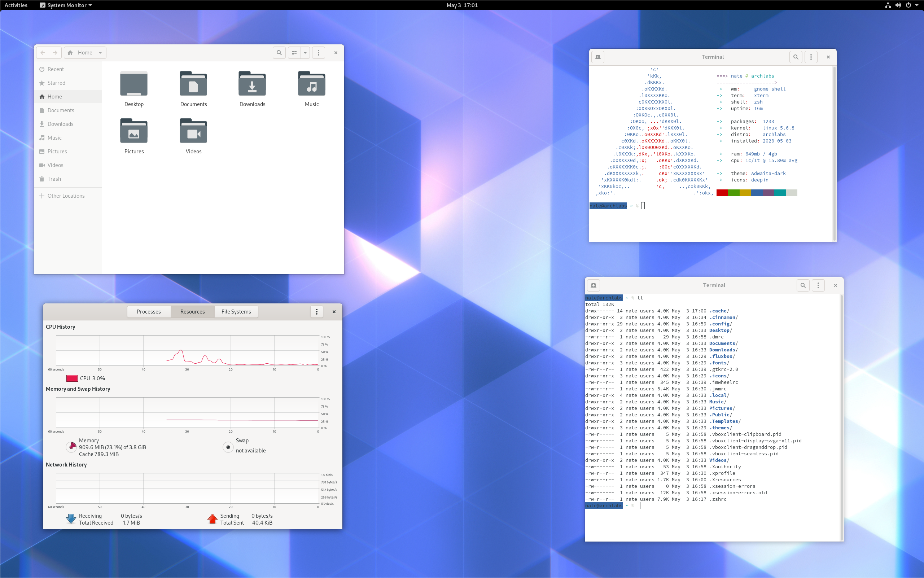Select Home in Files sidebar
The image size is (924, 578).
coord(68,97)
